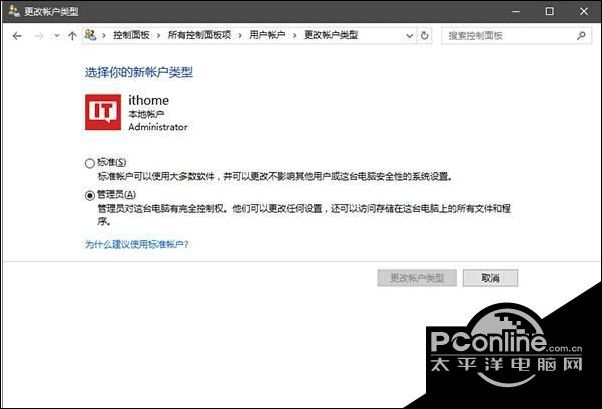Refresh the control panel page
The image size is (602, 409).
[424, 36]
